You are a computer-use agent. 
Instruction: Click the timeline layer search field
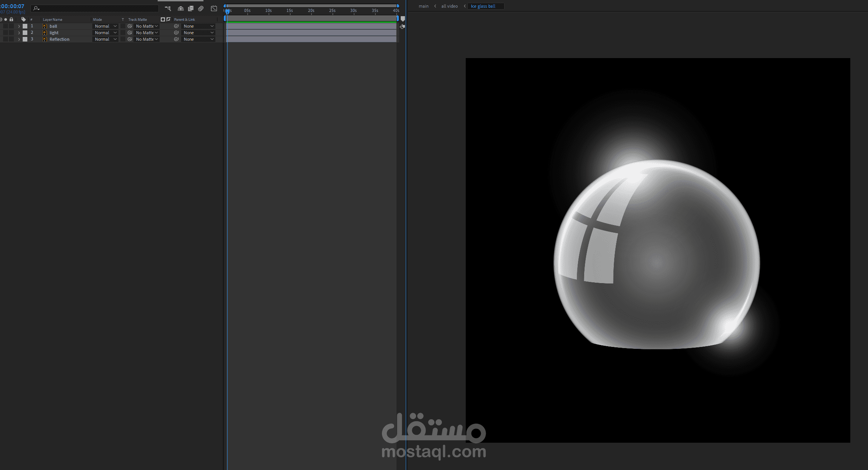tap(96, 8)
